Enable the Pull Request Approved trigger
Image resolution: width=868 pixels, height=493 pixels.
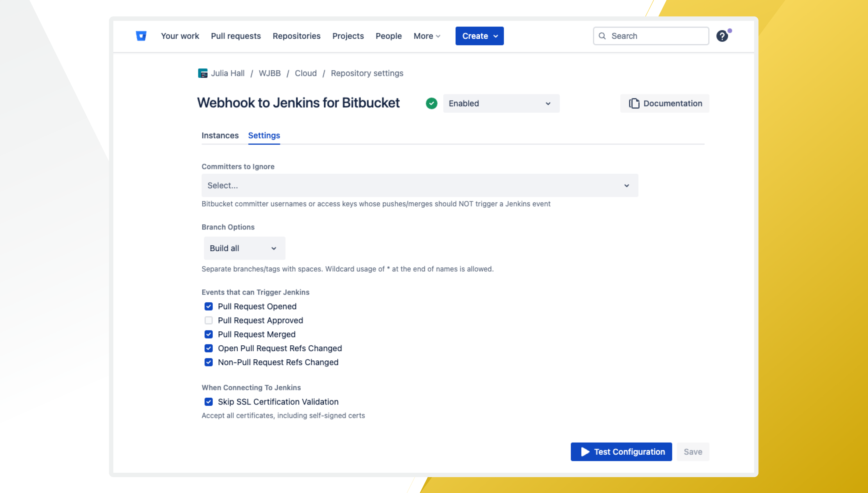[208, 320]
